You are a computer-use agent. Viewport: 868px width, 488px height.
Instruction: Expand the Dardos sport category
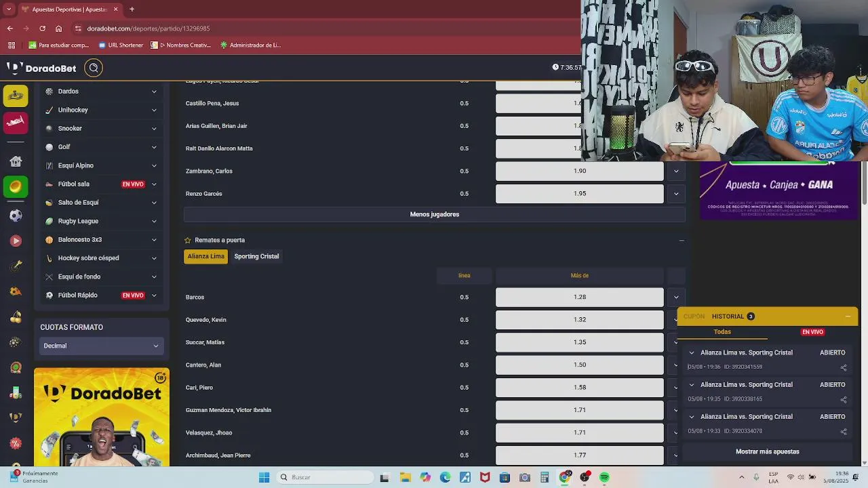(x=154, y=91)
